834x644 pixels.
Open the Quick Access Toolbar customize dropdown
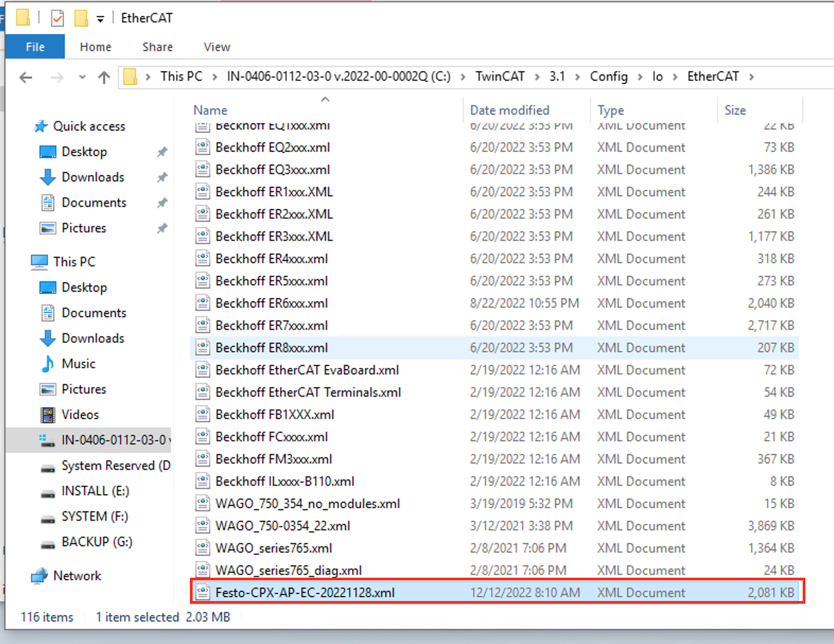click(100, 19)
